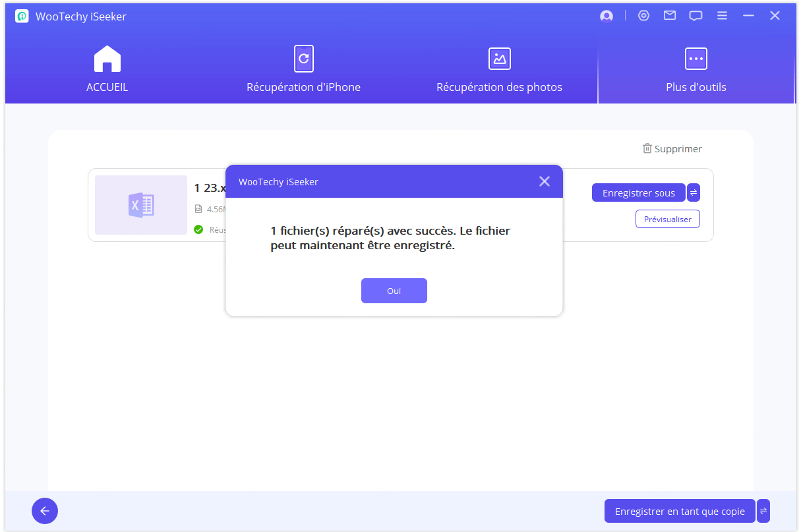Select the Excel file thumbnail
801x532 pixels.
coord(141,205)
